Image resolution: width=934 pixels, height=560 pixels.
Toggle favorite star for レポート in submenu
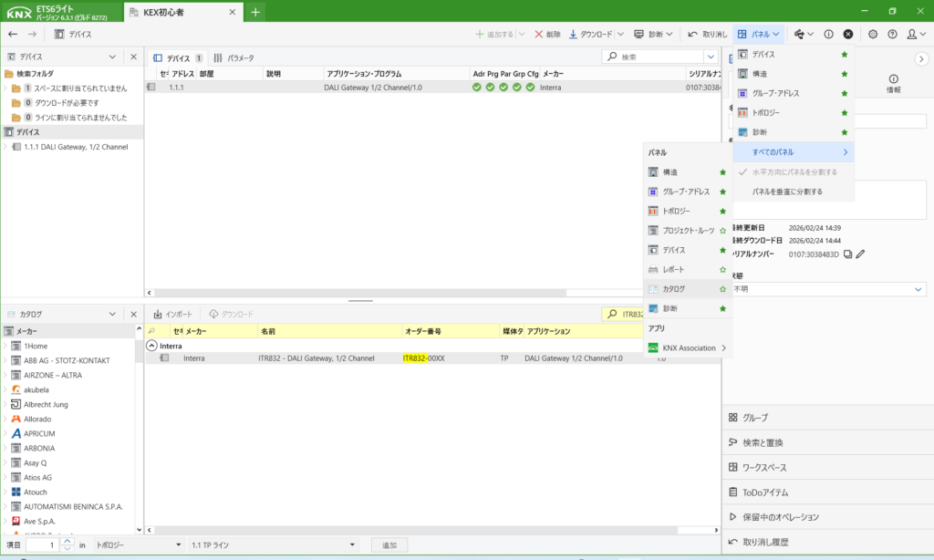(723, 270)
